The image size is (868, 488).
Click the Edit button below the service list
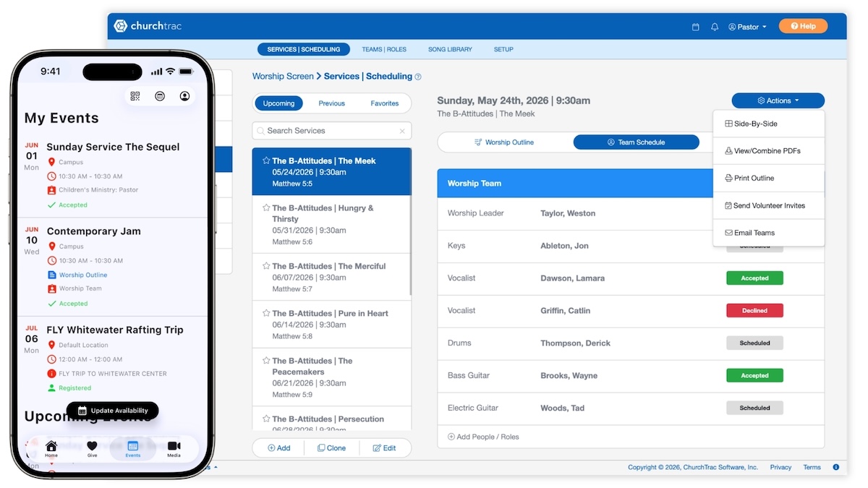(384, 448)
